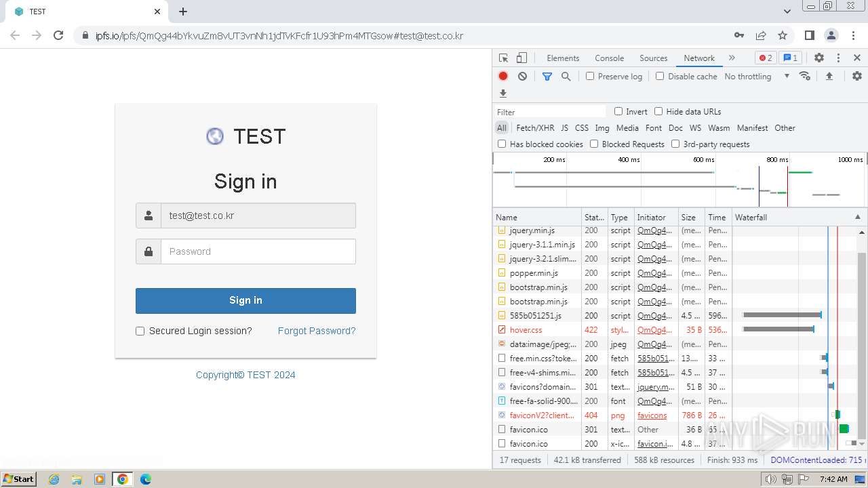The width and height of the screenshot is (868, 488).
Task: Open DevTools three-dot customize menu
Action: [x=838, y=58]
